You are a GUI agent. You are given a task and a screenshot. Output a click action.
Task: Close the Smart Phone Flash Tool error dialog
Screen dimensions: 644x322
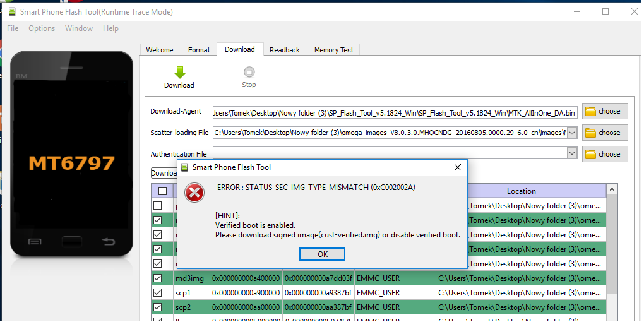tap(457, 167)
